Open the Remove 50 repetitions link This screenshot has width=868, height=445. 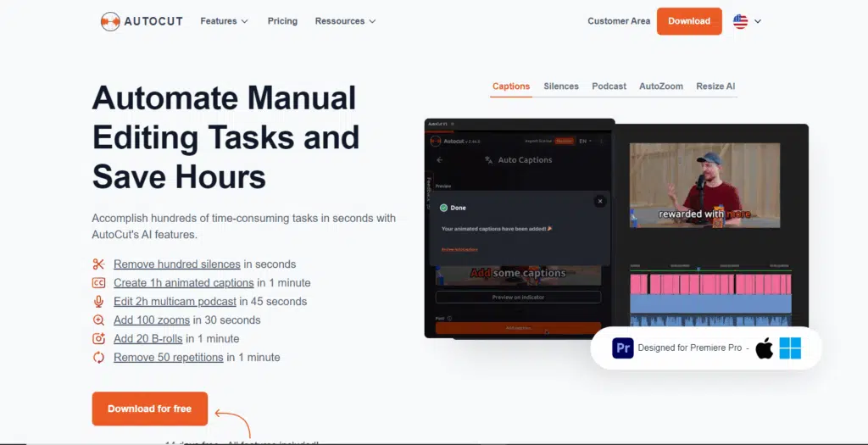(169, 358)
